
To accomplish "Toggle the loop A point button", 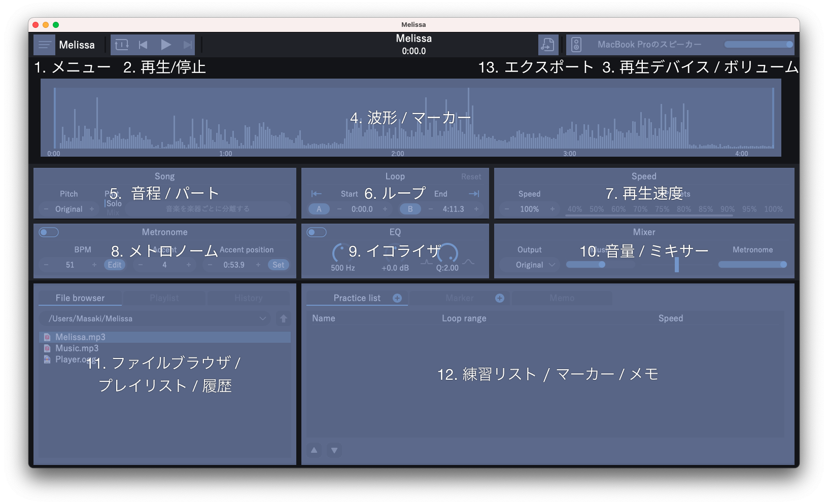I will click(x=319, y=209).
